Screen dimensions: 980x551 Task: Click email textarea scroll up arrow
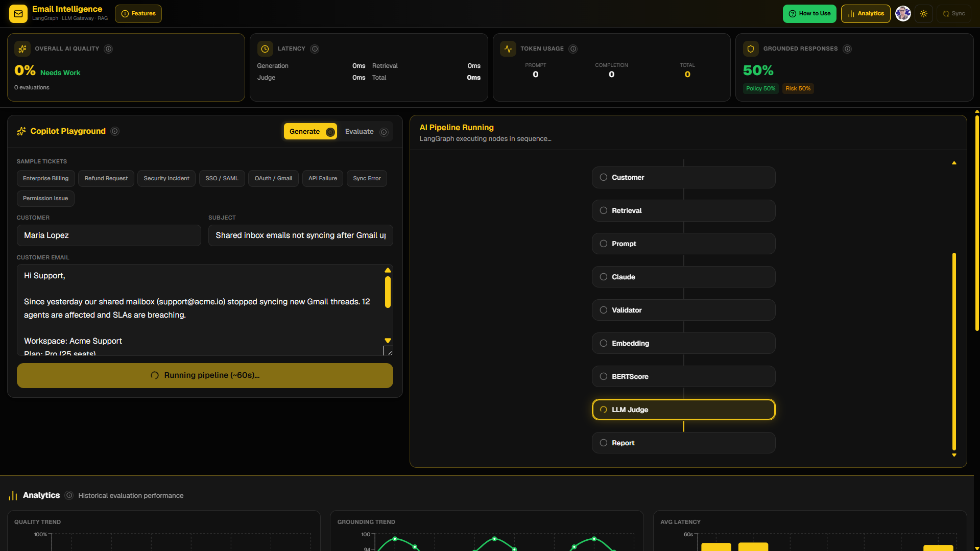pyautogui.click(x=388, y=270)
